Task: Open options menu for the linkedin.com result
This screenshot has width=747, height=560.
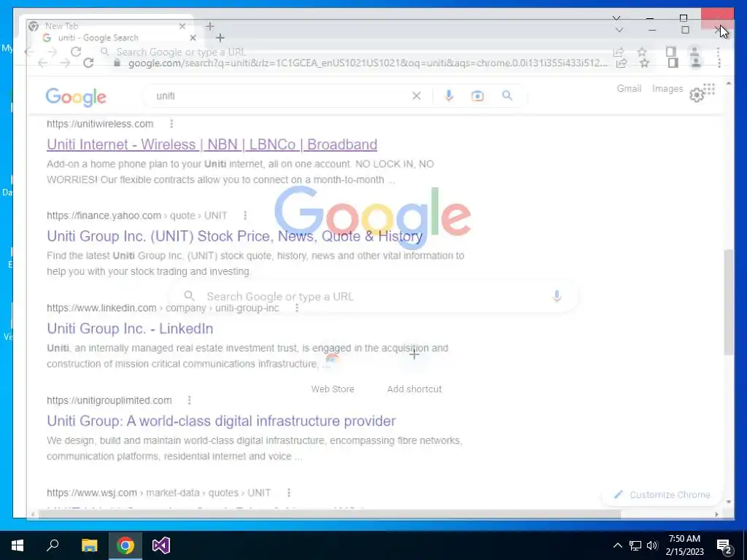Action: tap(297, 308)
